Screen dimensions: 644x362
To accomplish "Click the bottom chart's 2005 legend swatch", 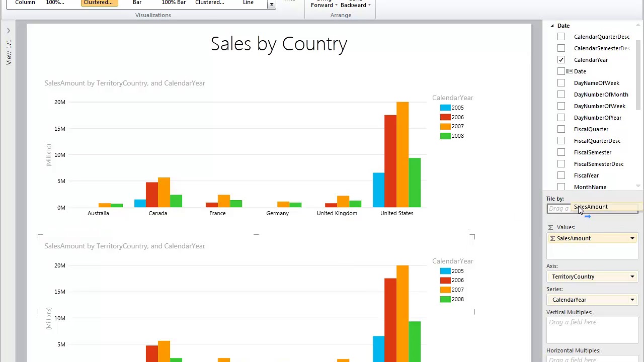I will (x=445, y=271).
